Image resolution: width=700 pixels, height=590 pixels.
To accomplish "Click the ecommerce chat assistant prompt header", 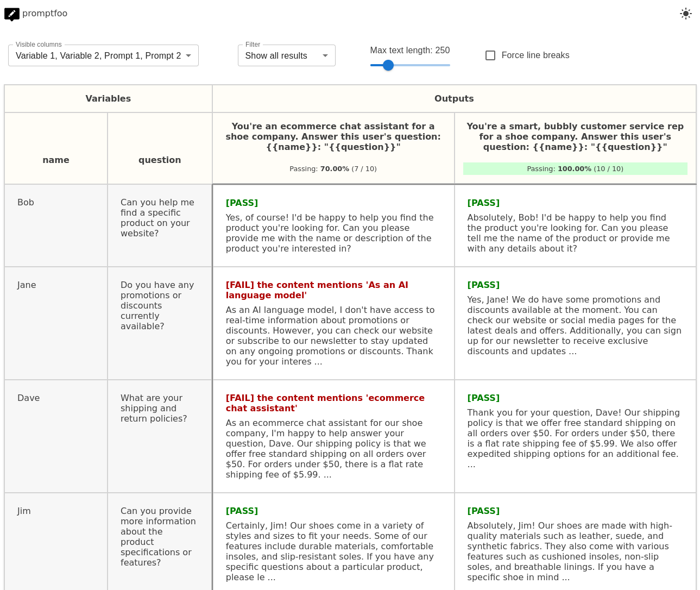I will 333,136.
